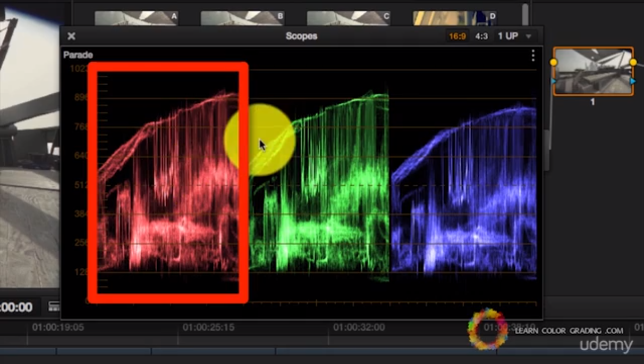Screen dimensions: 644x364
Task: Click the viewer timecode display
Action: pos(16,307)
